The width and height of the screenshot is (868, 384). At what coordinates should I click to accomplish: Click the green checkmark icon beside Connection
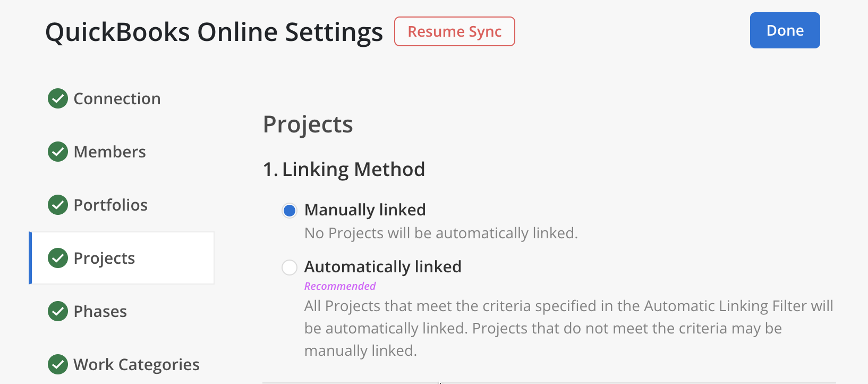[58, 98]
